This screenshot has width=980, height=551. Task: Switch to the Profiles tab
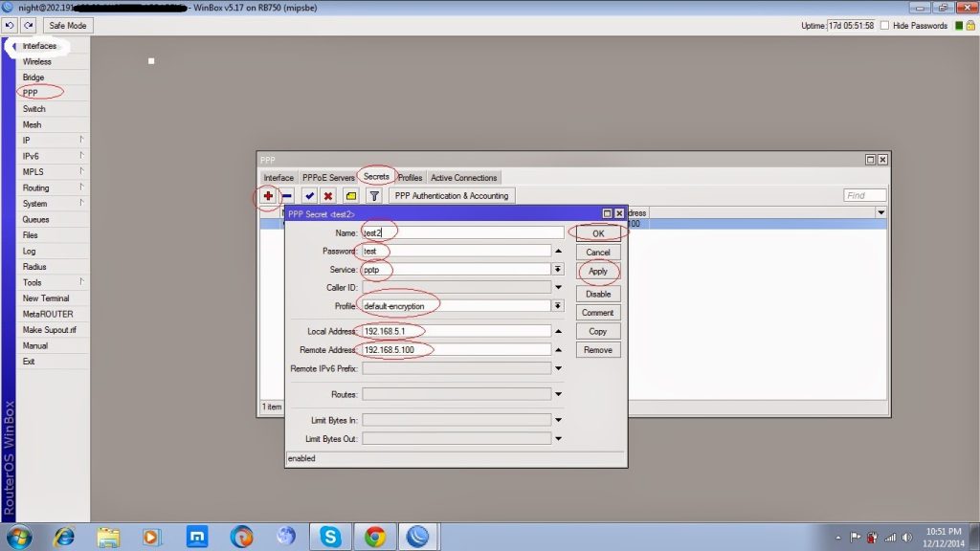pos(410,177)
